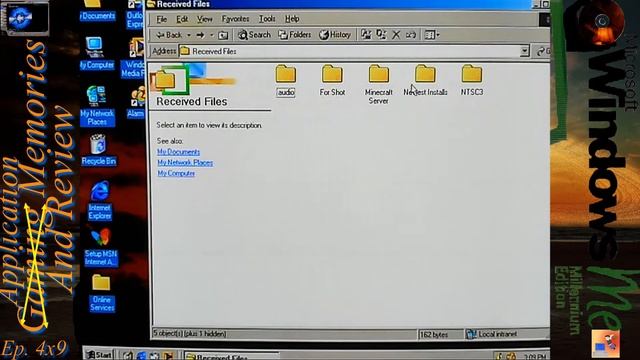640x360 pixels.
Task: Click the Move To toolbar icon
Action: click(x=366, y=35)
